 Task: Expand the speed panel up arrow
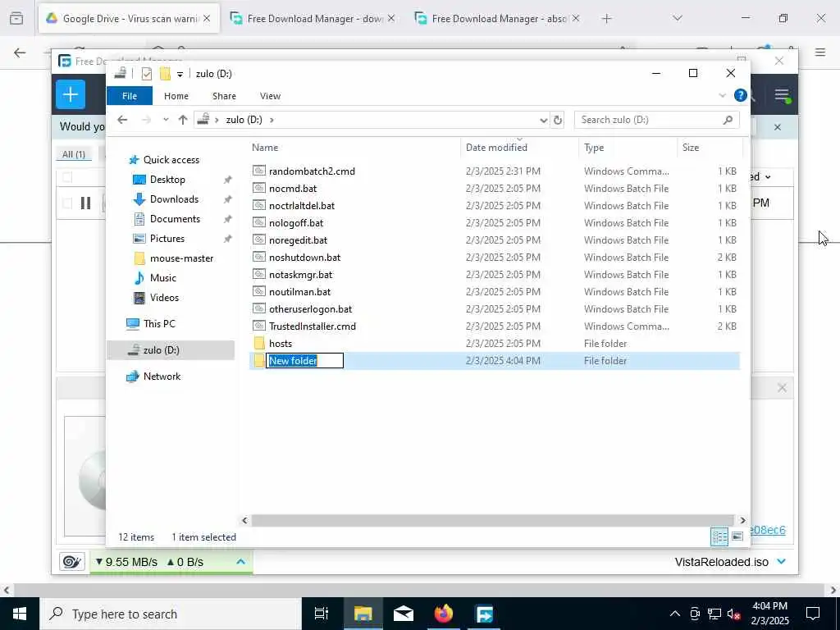point(240,561)
